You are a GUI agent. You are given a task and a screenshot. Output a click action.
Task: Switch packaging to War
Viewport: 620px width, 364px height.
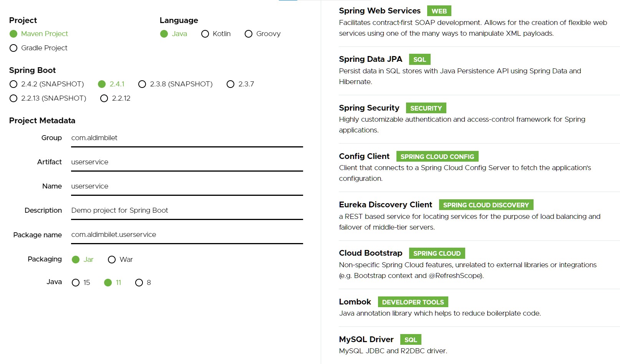112,260
